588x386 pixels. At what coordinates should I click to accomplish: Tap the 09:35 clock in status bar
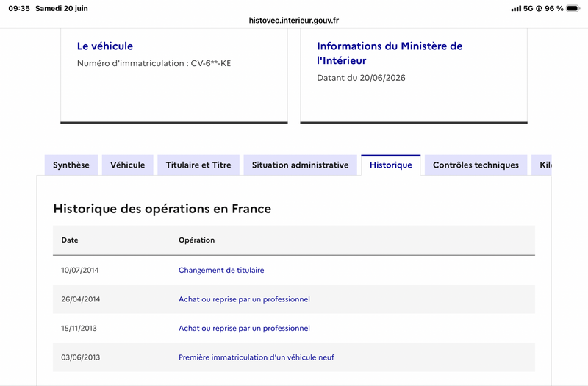point(19,8)
